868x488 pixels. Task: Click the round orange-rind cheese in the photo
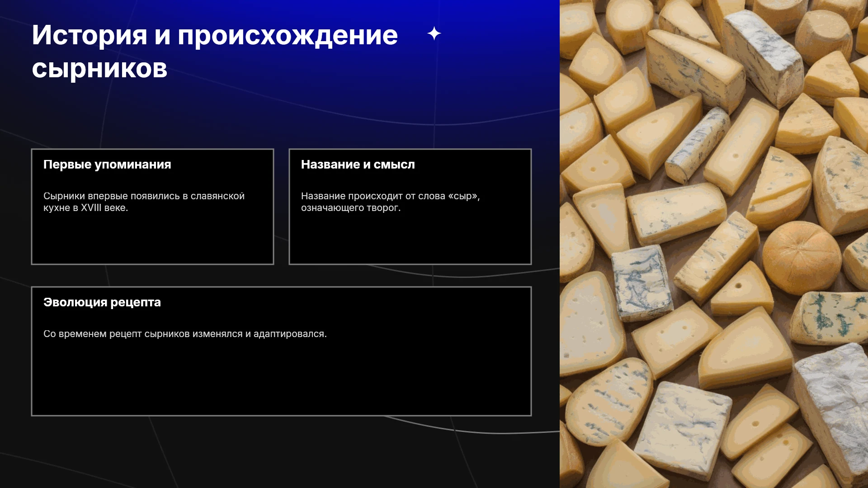802,258
